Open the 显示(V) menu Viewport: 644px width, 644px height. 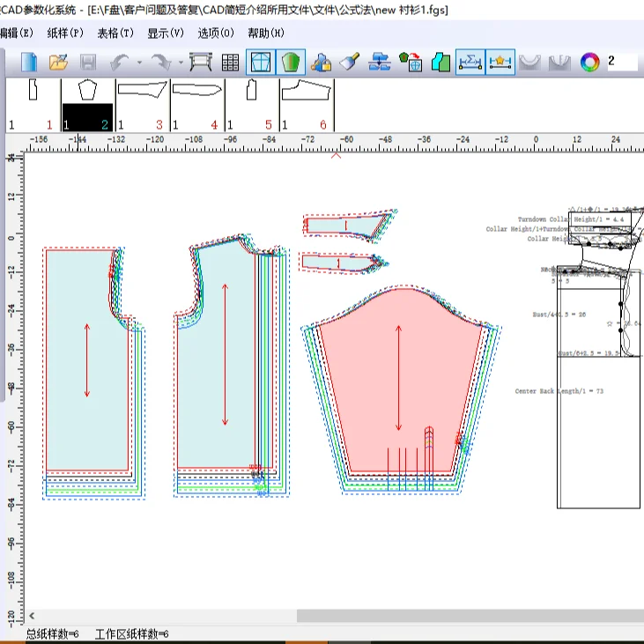[166, 33]
